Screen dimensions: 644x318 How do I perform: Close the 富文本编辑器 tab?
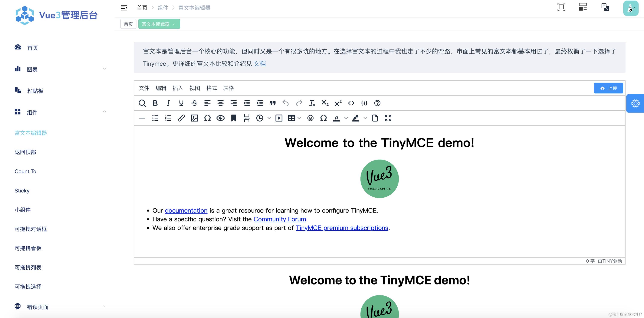tap(174, 24)
